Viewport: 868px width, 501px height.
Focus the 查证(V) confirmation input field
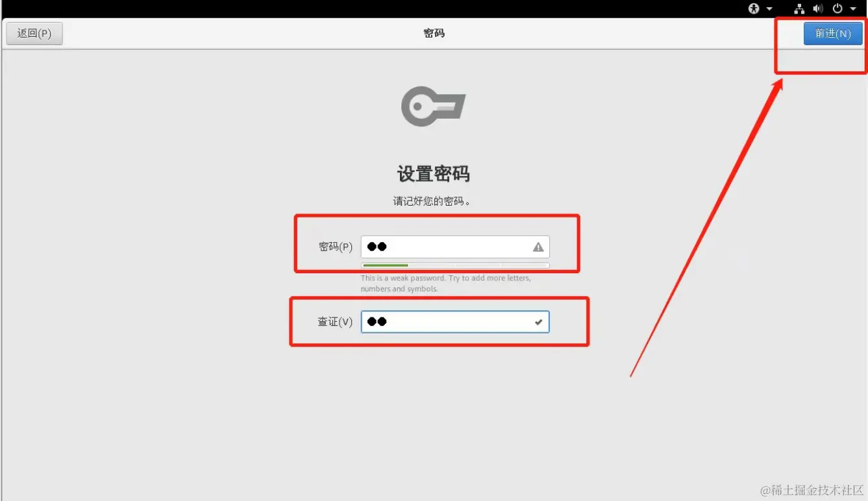click(455, 322)
